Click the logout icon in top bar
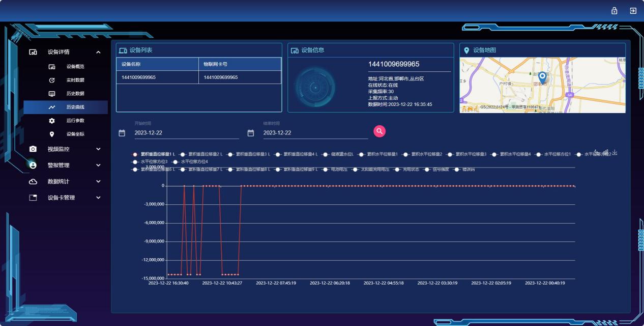The width and height of the screenshot is (644, 326). click(633, 11)
